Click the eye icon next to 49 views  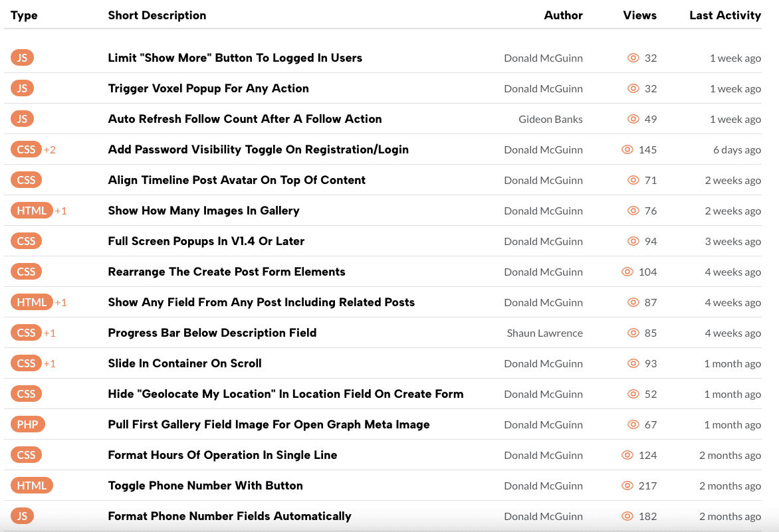pyautogui.click(x=633, y=119)
